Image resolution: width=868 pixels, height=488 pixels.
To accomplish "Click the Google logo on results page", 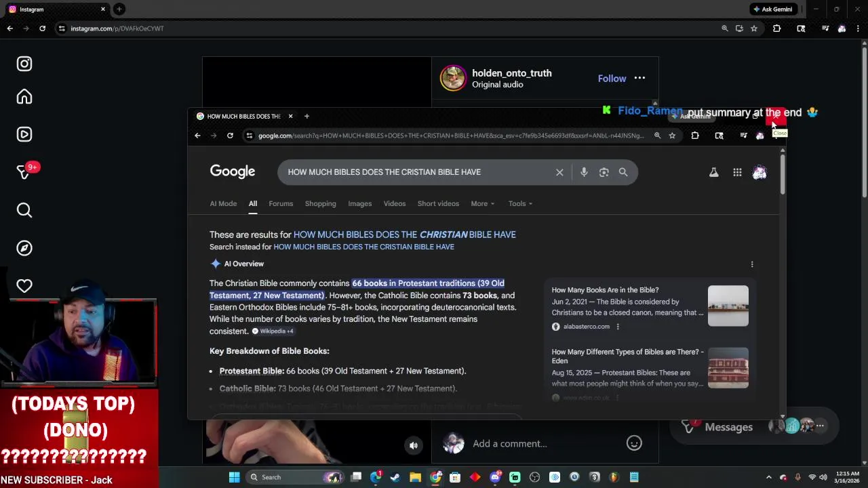I will 233,171.
